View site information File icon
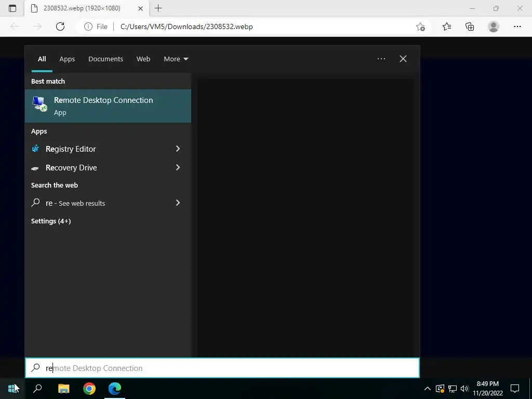The image size is (532, 399). 96,26
